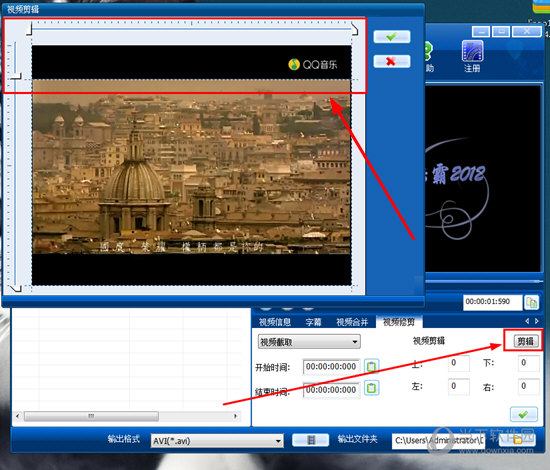Viewport: 550px width, 470px height.
Task: Browse output folder via folder icon
Action: click(517, 439)
